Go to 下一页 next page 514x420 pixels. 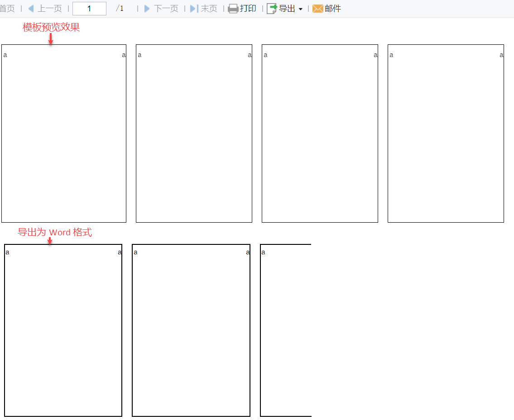tap(166, 9)
